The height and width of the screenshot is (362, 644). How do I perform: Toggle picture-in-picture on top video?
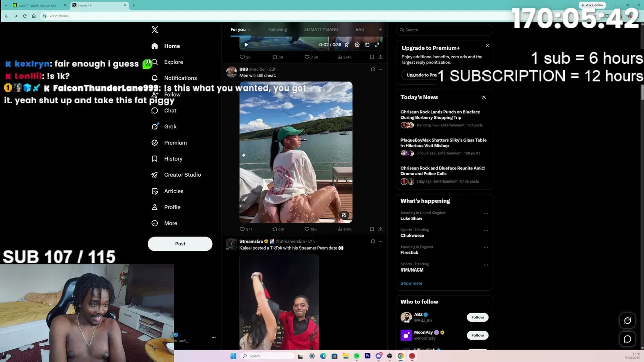[367, 45]
